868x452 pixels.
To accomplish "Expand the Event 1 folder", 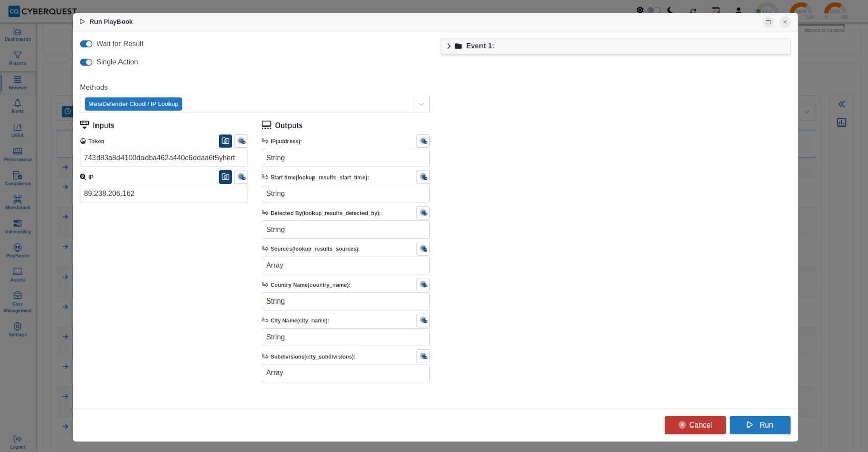I will pos(449,46).
